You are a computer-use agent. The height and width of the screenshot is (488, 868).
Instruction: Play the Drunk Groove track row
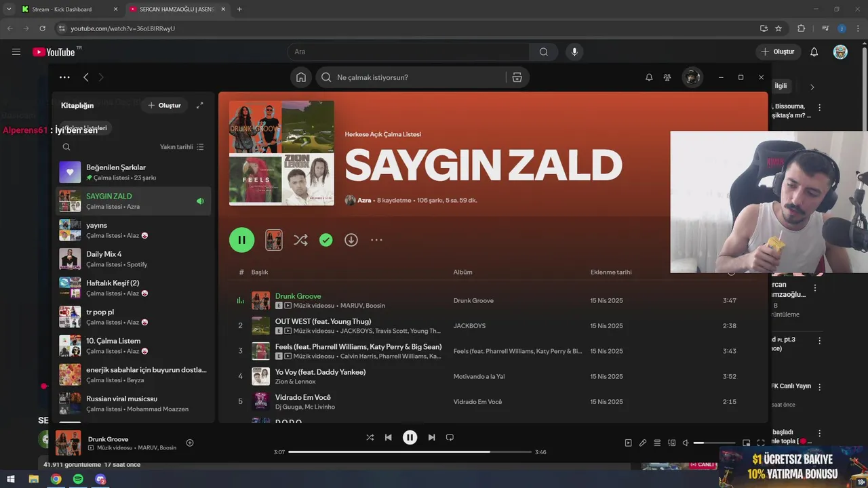click(x=493, y=300)
